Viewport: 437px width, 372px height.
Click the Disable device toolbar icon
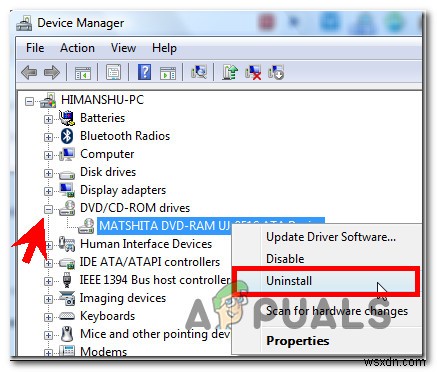pyautogui.click(x=276, y=72)
